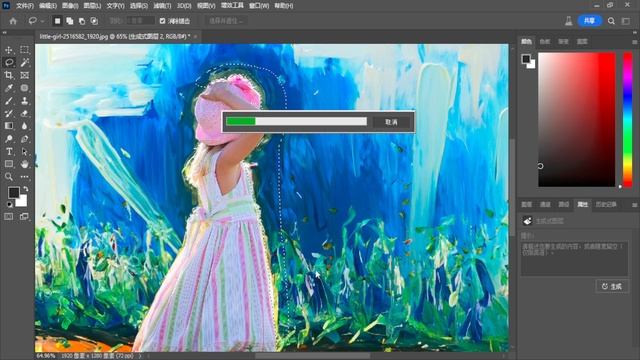Viewport: 640px width, 360px height.
Task: Go to the Home screen
Action: [13, 21]
